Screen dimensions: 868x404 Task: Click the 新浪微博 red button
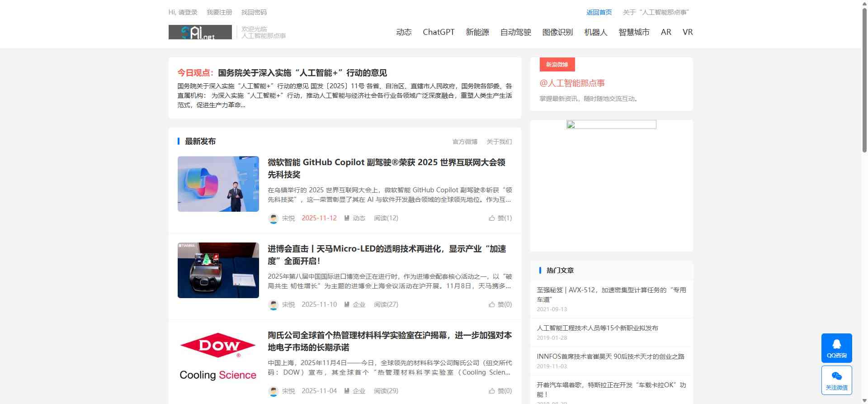(x=557, y=65)
